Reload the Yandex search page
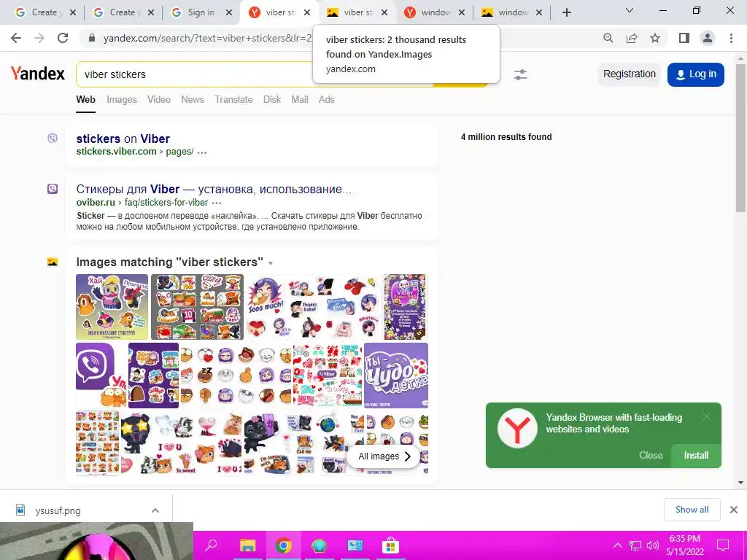747x560 pixels. (63, 38)
